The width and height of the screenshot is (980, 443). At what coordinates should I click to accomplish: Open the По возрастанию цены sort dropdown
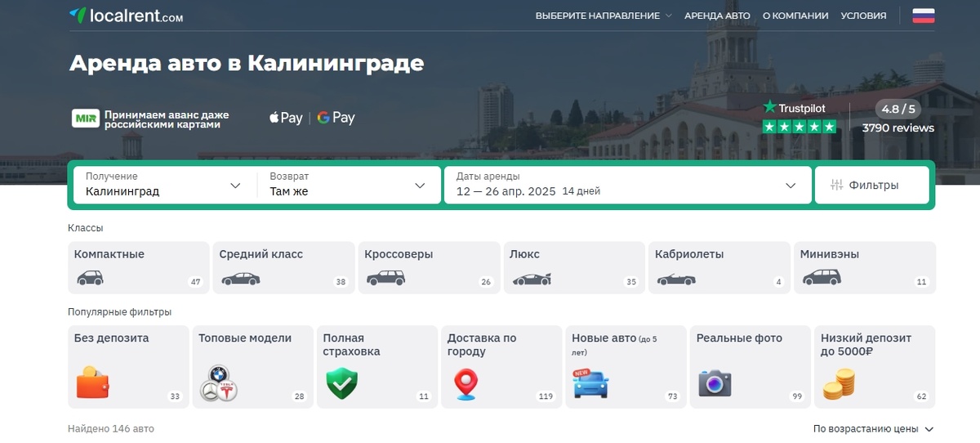(873, 429)
